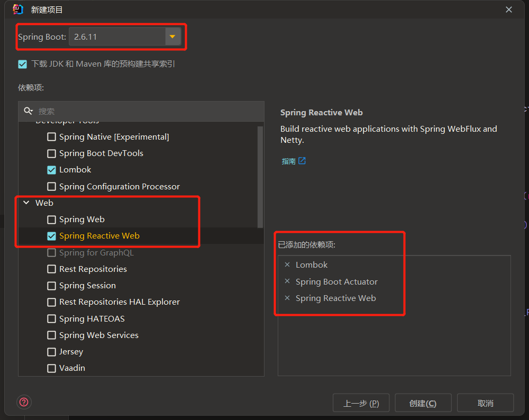529x420 pixels.
Task: Uncheck Spring Reactive Web checkbox
Action: pos(52,236)
